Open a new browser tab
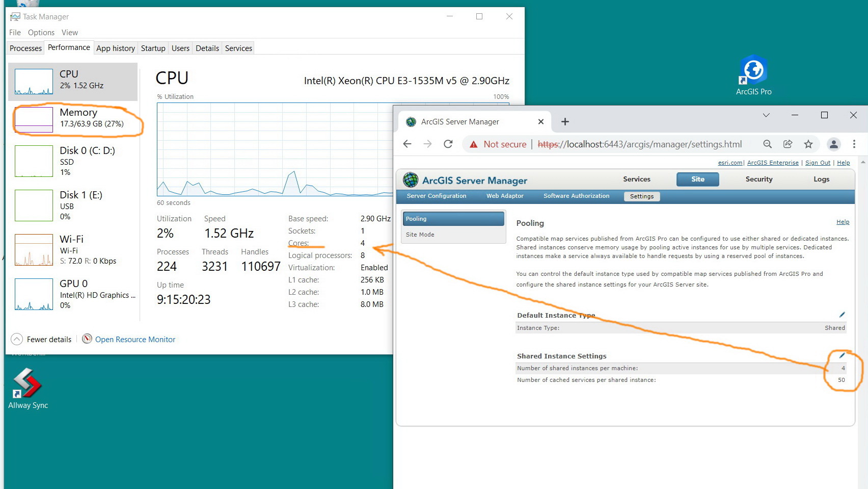 [x=565, y=122]
